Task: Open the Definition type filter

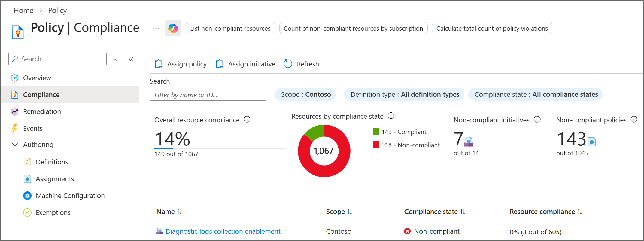Action: 404,94
